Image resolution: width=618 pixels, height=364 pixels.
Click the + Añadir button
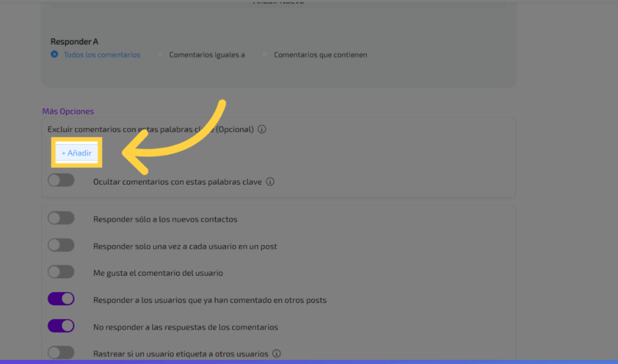(77, 153)
